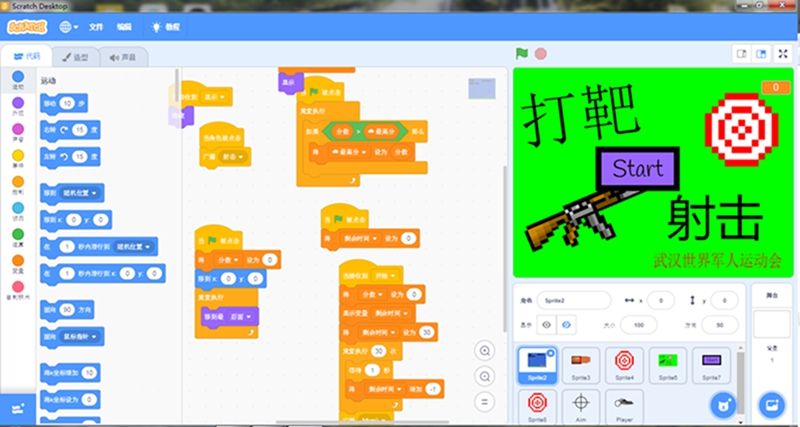This screenshot has height=427, width=800.
Task: Select the Sprite4 target thumbnail
Action: click(x=624, y=365)
